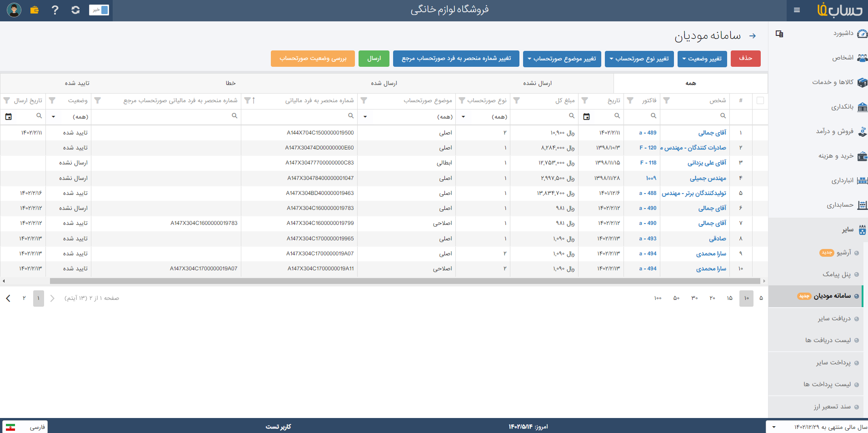Open the wallet icon in the top bar

point(35,10)
